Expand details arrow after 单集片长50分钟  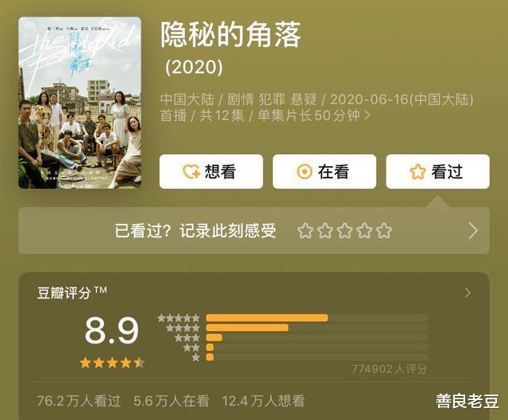(368, 115)
